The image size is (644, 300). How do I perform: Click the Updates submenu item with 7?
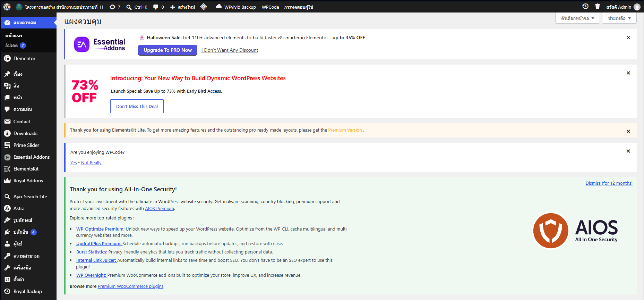pyautogui.click(x=16, y=45)
